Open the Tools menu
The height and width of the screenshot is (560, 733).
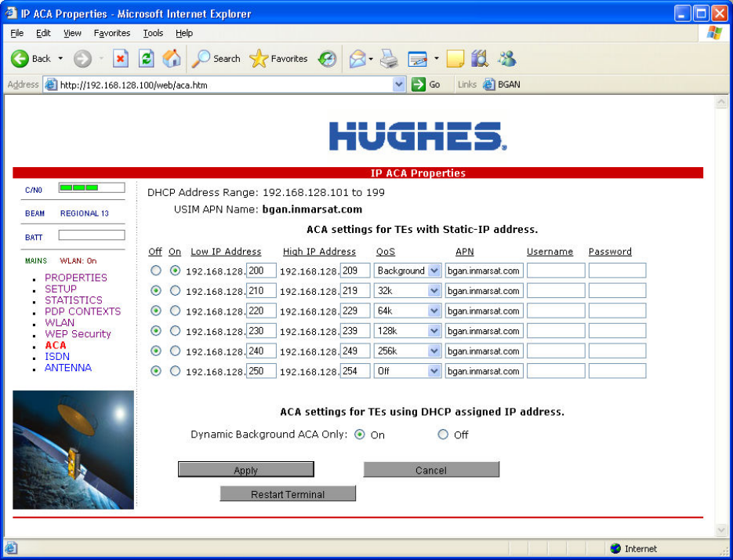click(x=153, y=33)
